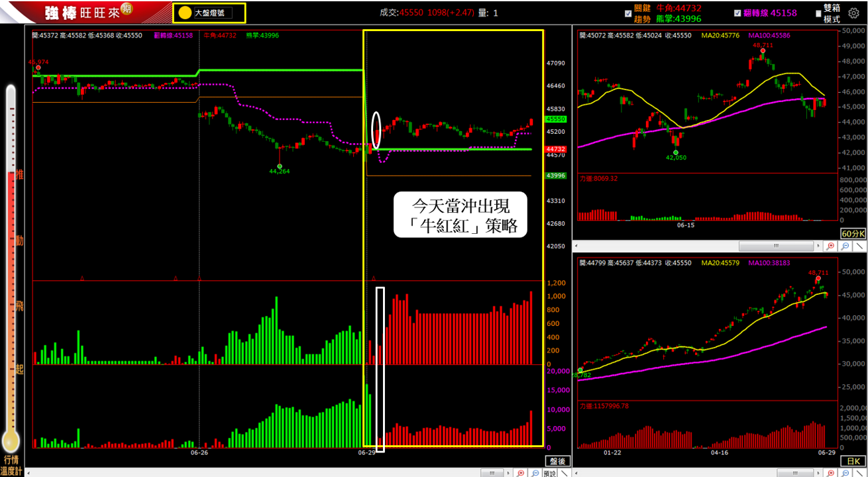
Task: Click the 盤後 button on main chart
Action: coord(557,461)
